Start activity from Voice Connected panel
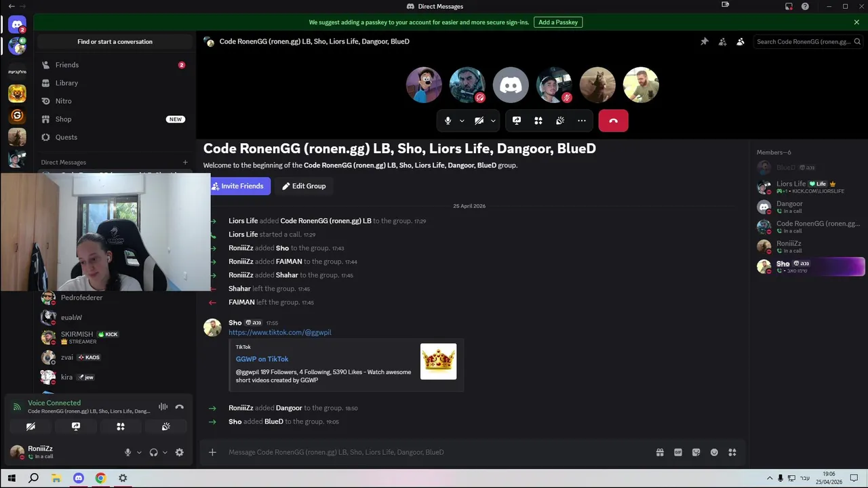 [x=121, y=426]
